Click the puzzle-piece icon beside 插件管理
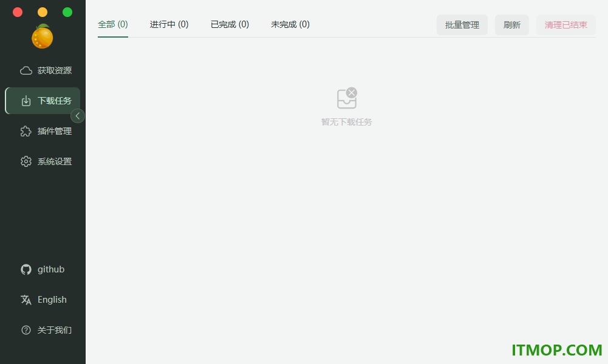 tap(26, 131)
